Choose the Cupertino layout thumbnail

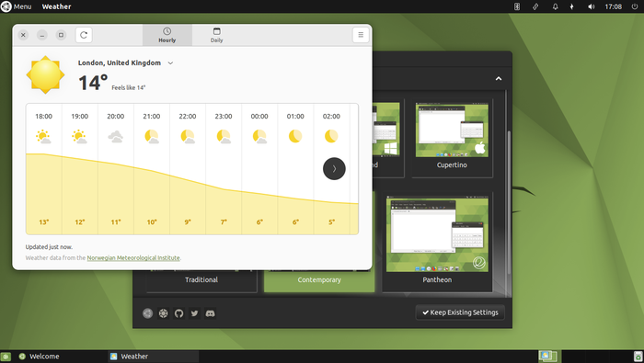[452, 138]
